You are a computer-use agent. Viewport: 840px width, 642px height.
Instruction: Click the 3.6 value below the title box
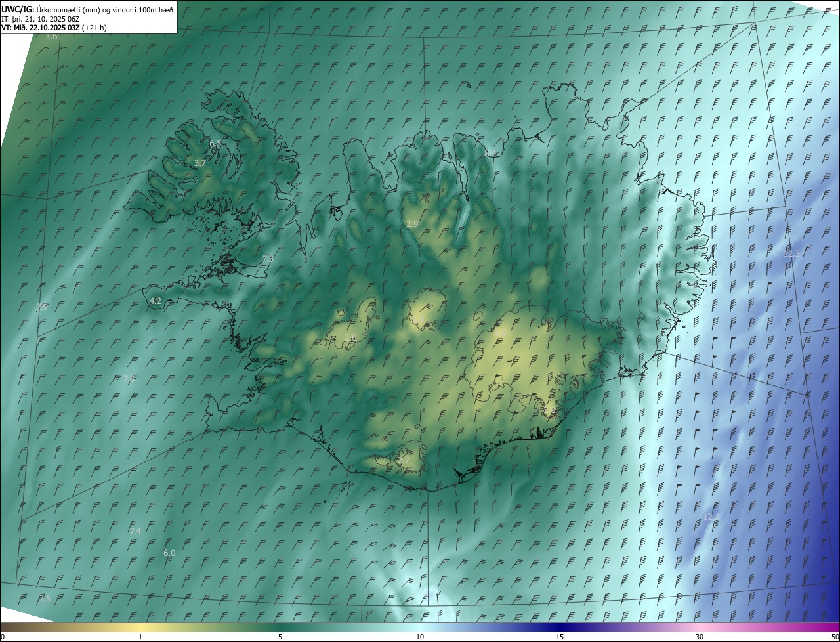tap(51, 37)
